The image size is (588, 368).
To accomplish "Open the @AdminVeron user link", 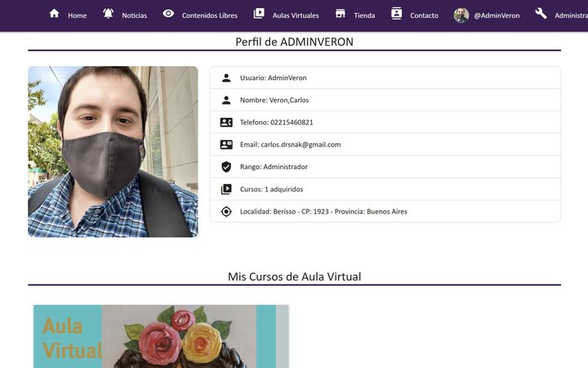I will coord(497,16).
